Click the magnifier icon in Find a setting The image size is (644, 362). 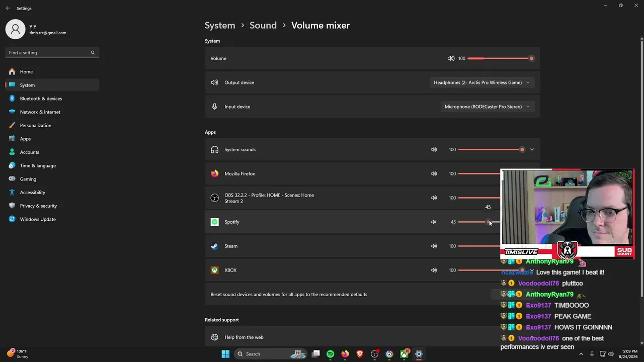tap(93, 53)
